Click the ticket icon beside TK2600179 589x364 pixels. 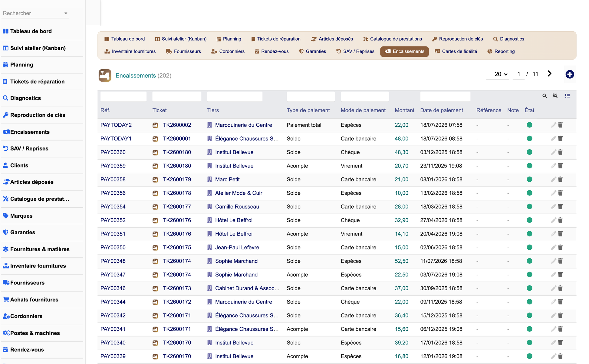tap(155, 180)
